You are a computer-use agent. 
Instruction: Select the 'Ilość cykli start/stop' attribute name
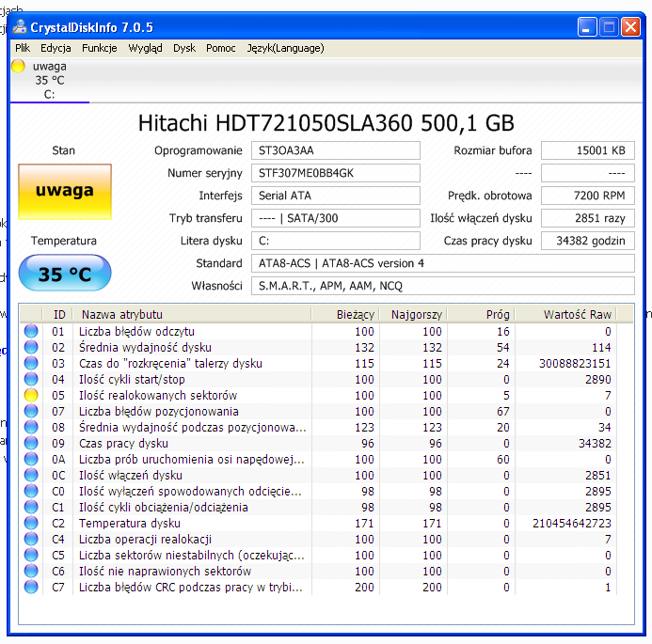[x=132, y=379]
